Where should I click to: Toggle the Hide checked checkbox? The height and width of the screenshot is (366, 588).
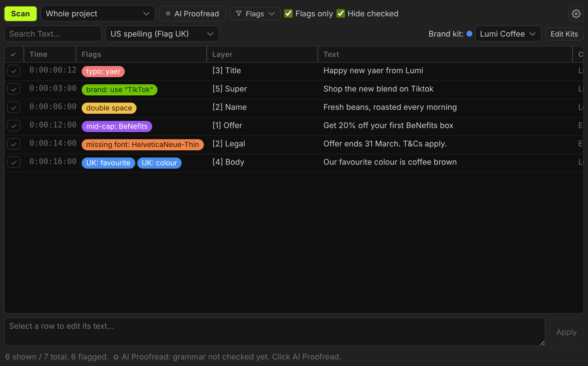341,13
